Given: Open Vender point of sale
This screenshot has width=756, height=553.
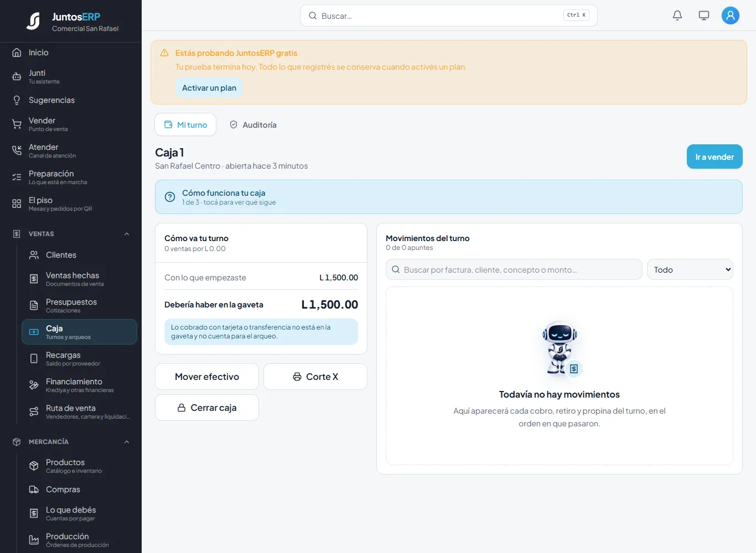Looking at the screenshot, I should [71, 124].
